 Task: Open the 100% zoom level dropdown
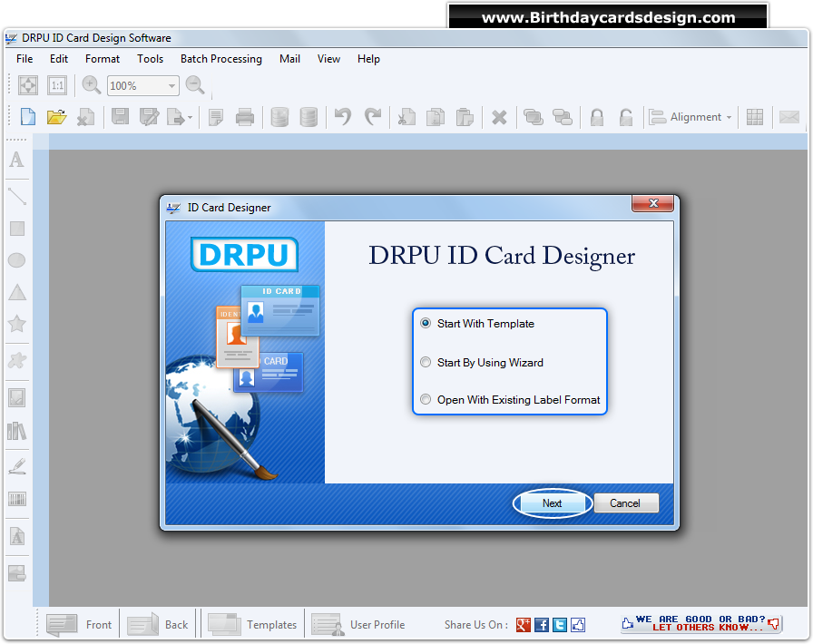point(171,85)
